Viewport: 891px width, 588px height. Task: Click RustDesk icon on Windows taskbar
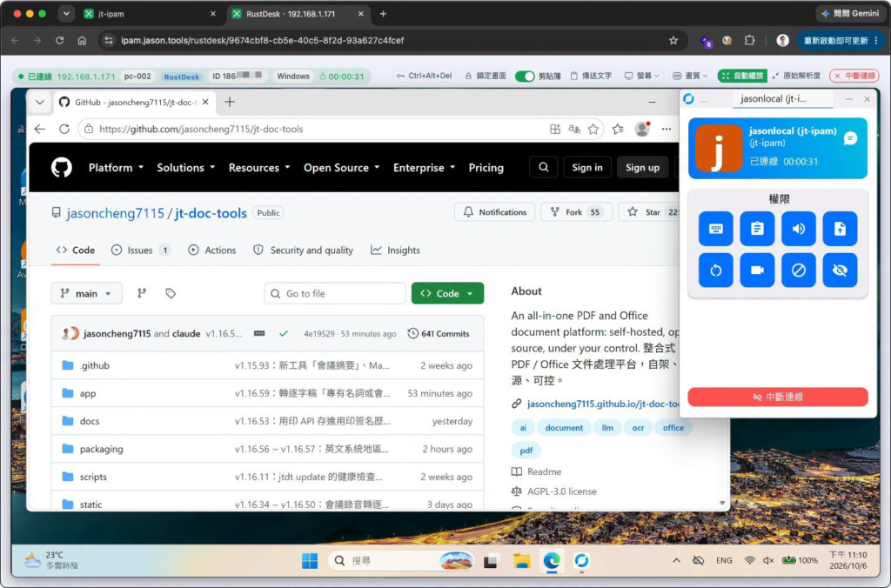[x=581, y=561]
